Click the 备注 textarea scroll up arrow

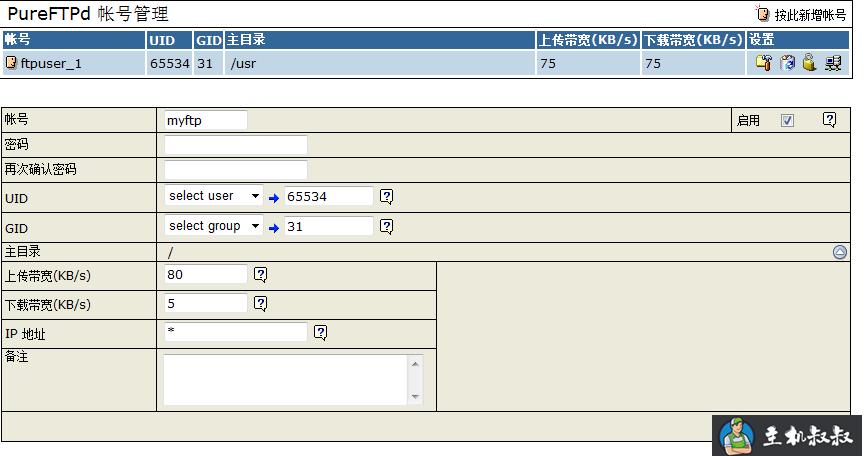pyautogui.click(x=415, y=364)
